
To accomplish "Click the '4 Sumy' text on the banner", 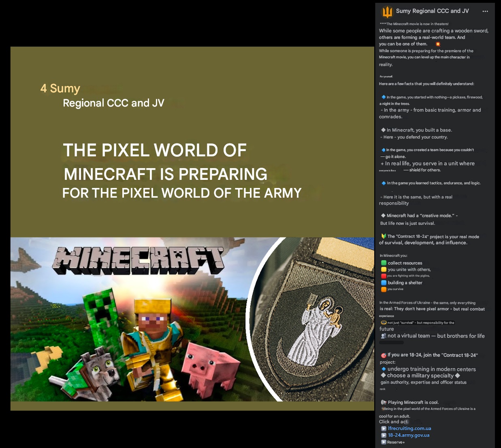I will click(60, 88).
